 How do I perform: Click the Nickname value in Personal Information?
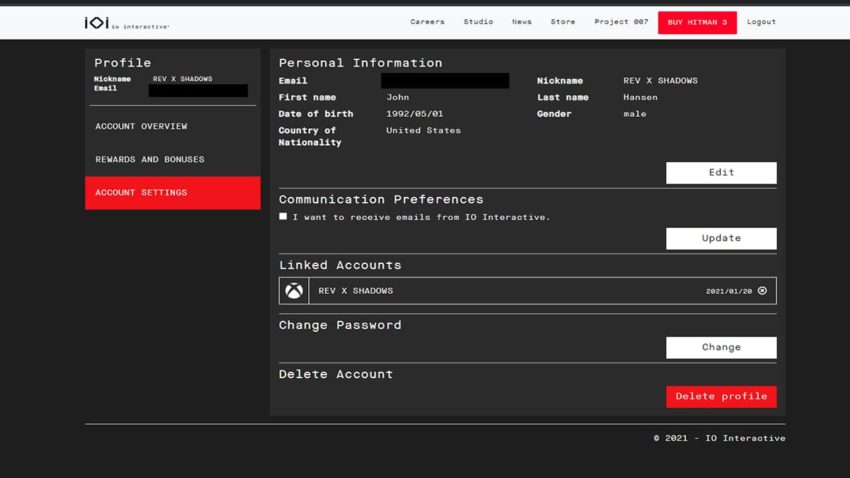pos(660,81)
